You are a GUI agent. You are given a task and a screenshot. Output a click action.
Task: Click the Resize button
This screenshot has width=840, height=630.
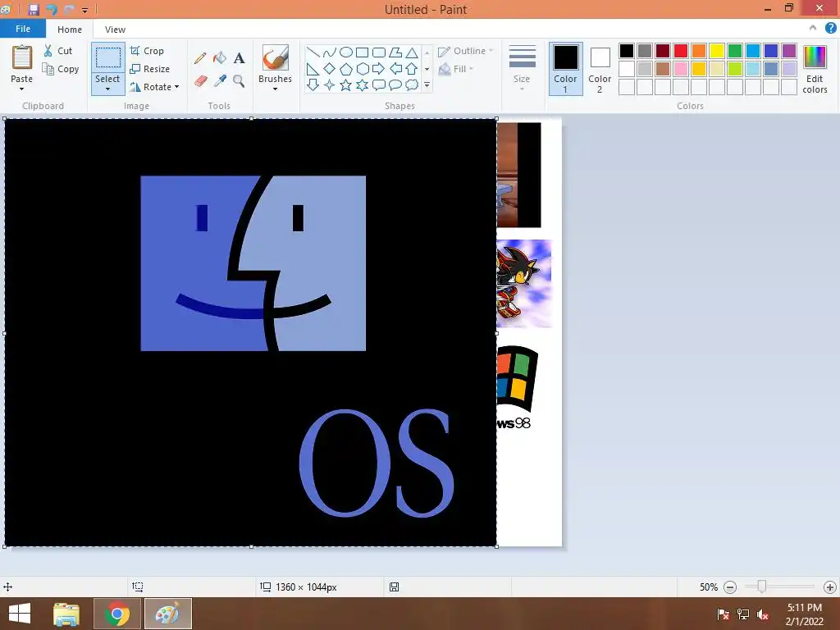click(149, 69)
